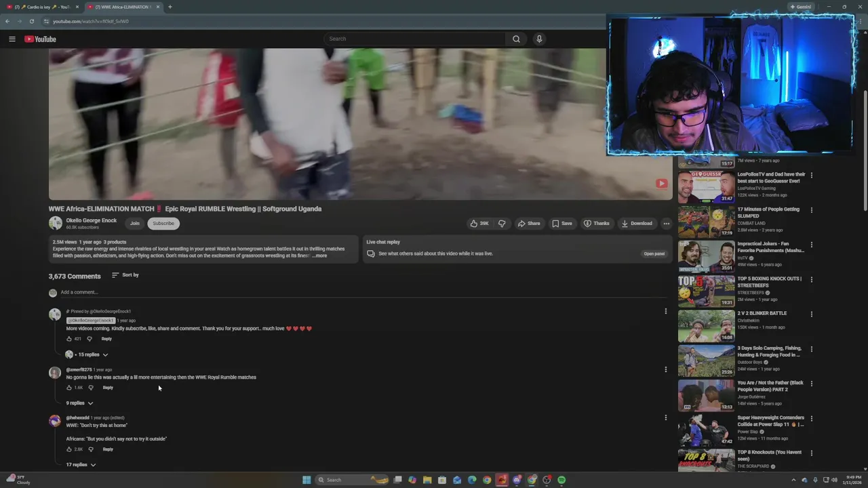Screen dimensions: 868x488
Task: Expand the 17 replies thread
Action: 81,465
